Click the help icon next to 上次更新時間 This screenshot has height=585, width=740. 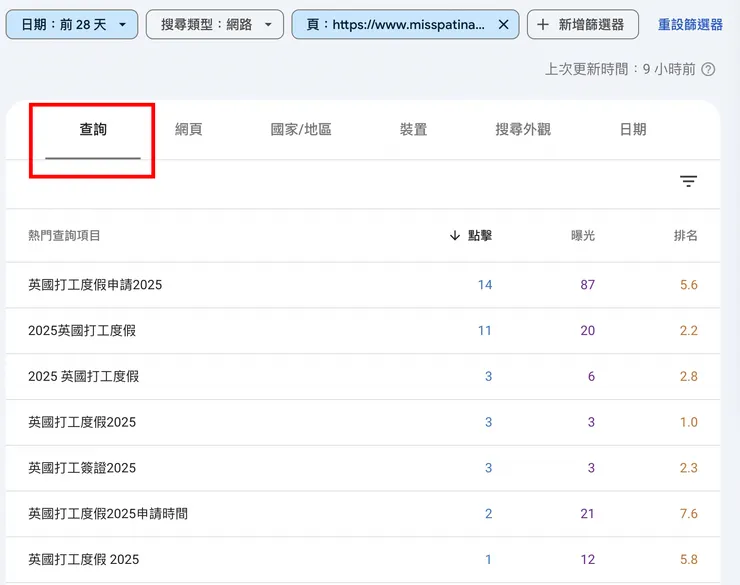click(x=708, y=69)
